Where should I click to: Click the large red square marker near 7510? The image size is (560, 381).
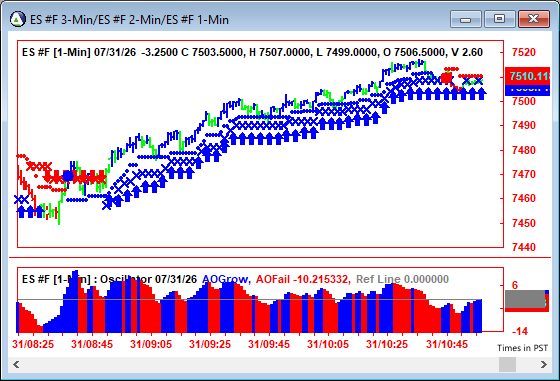point(446,78)
